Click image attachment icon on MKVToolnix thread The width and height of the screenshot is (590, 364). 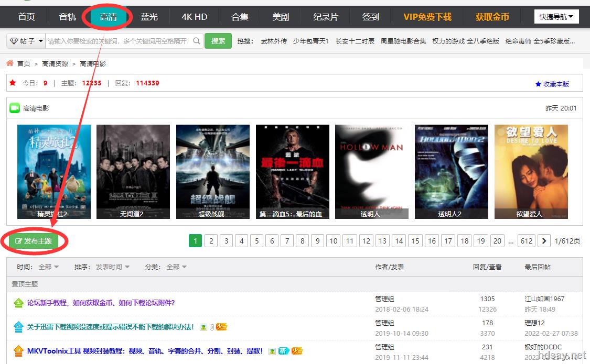(272, 351)
